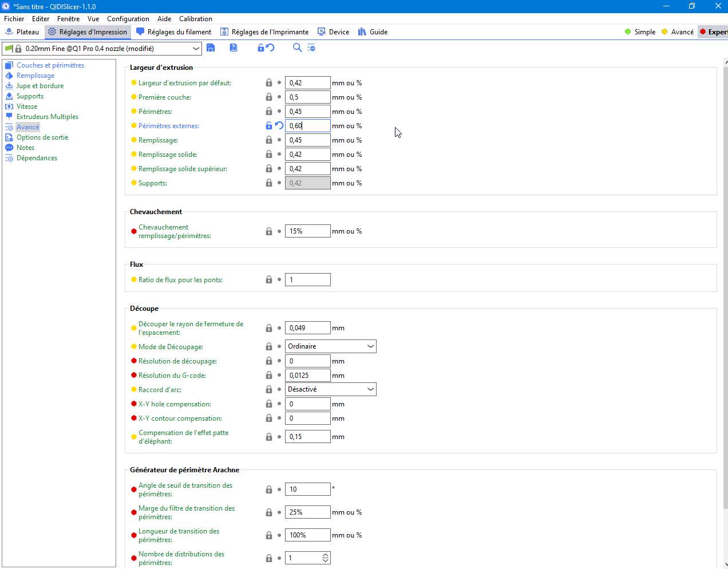This screenshot has height=569, width=728.
Task: Open the Supports page in the sidebar
Action: pos(30,96)
